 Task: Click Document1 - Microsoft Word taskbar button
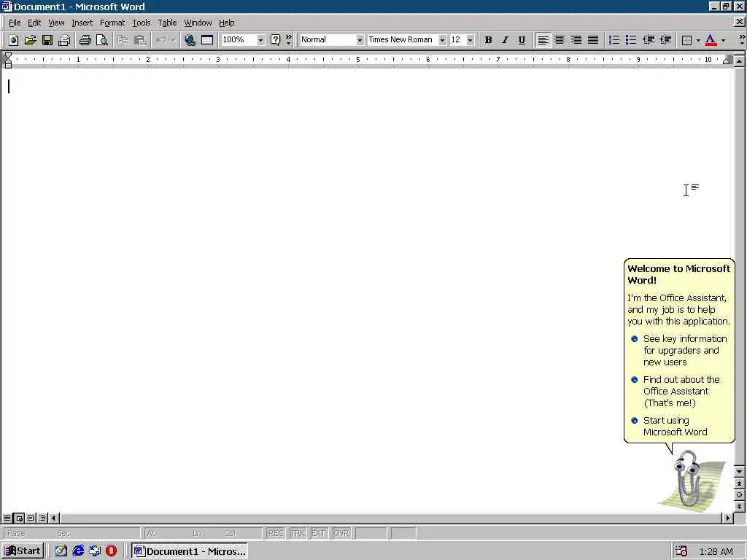pos(190,551)
